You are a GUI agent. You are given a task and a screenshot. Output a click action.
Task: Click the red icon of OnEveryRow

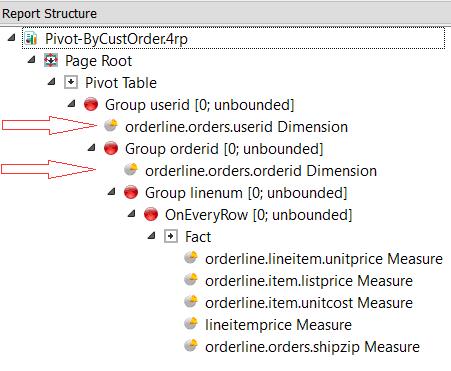coord(151,214)
